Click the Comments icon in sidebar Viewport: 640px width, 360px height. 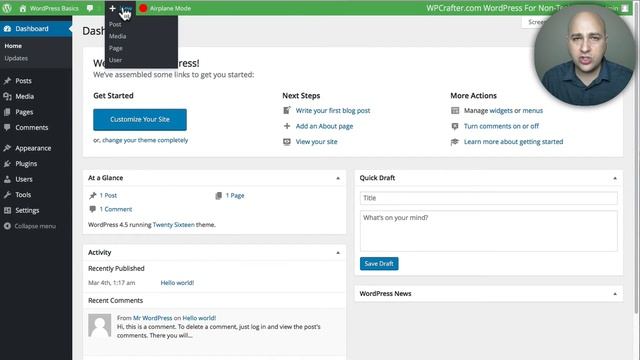point(7,127)
